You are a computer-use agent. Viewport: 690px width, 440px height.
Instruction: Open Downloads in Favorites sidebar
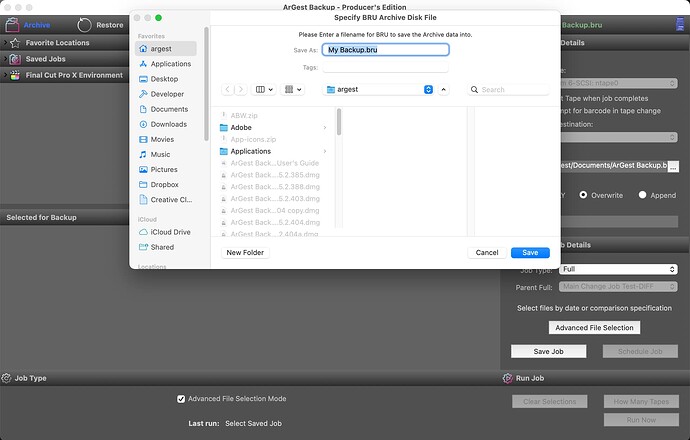[165, 124]
